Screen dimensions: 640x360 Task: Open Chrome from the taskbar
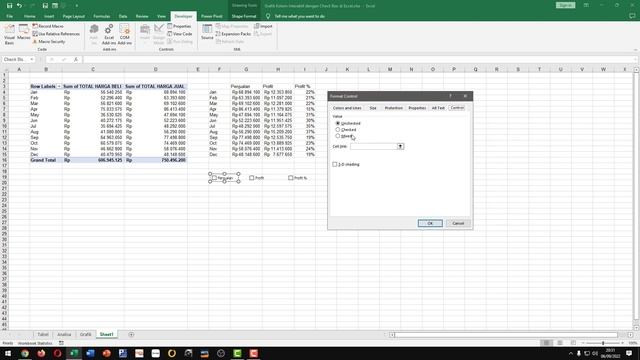click(x=25, y=353)
